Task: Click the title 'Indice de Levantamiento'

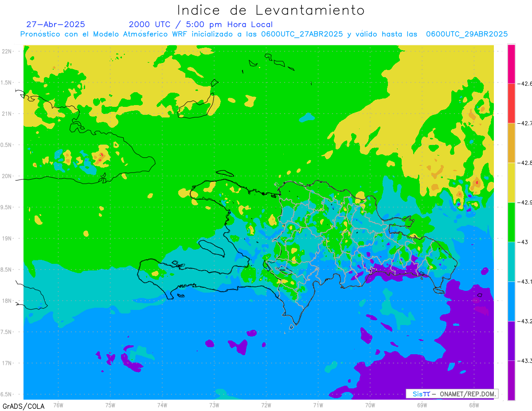Action: coord(271,10)
